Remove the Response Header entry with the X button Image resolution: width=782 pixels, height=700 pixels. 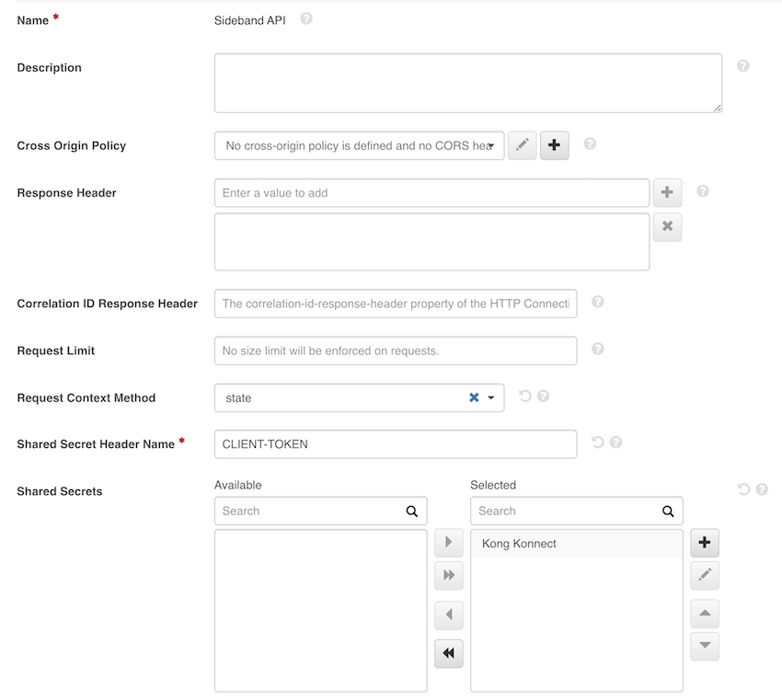(x=667, y=226)
